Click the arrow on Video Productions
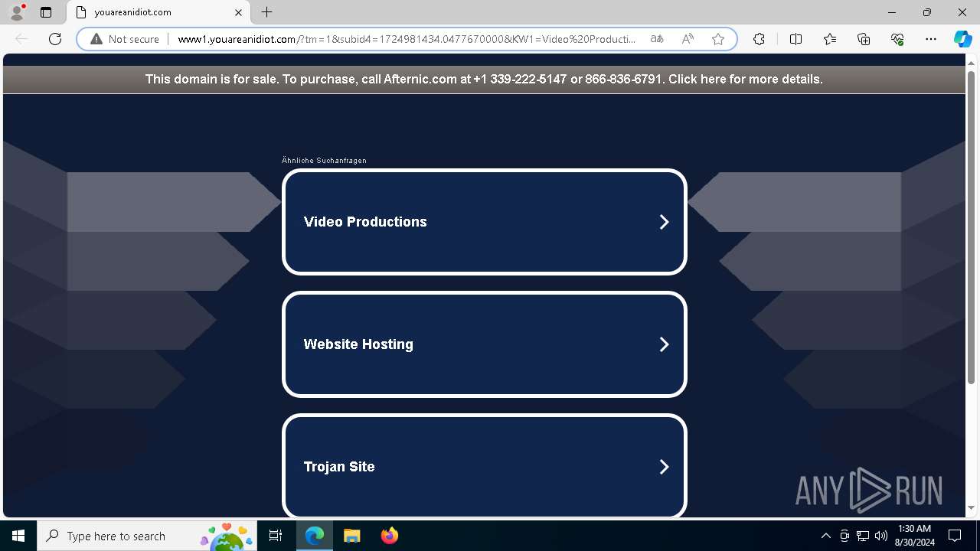Image resolution: width=980 pixels, height=551 pixels. [x=664, y=222]
